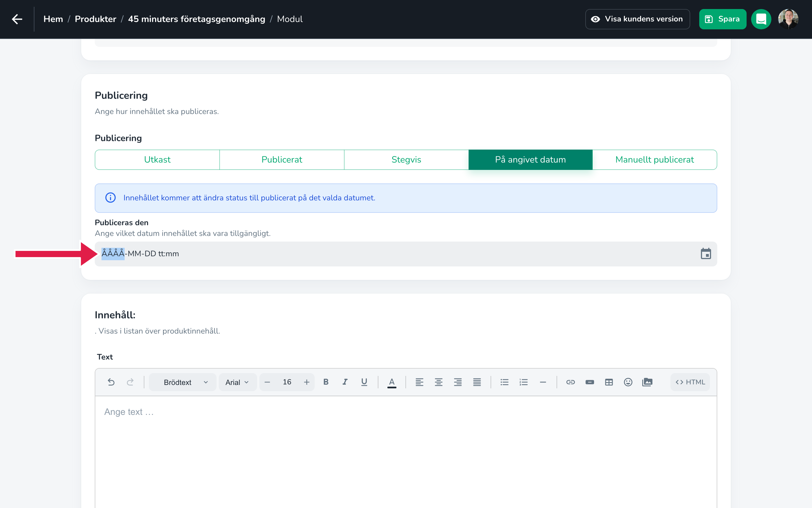The width and height of the screenshot is (812, 508).
Task: Open the emoji picker
Action: (x=628, y=382)
